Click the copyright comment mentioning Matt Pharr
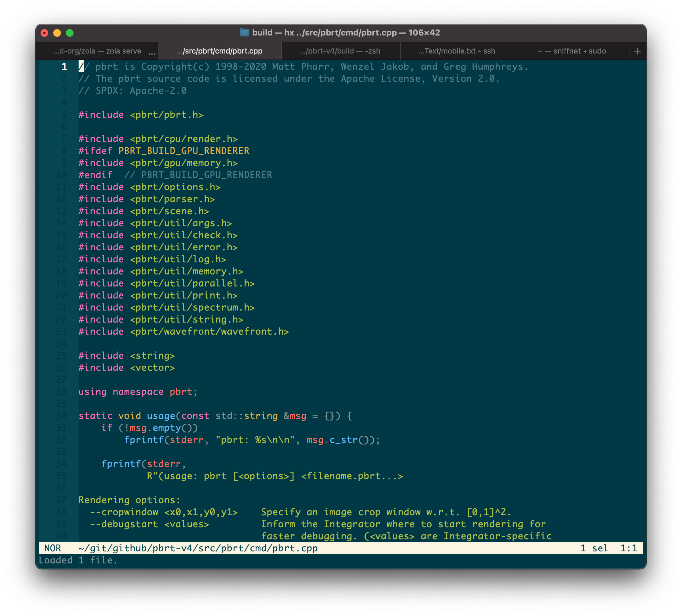The image size is (682, 616). pos(303,67)
